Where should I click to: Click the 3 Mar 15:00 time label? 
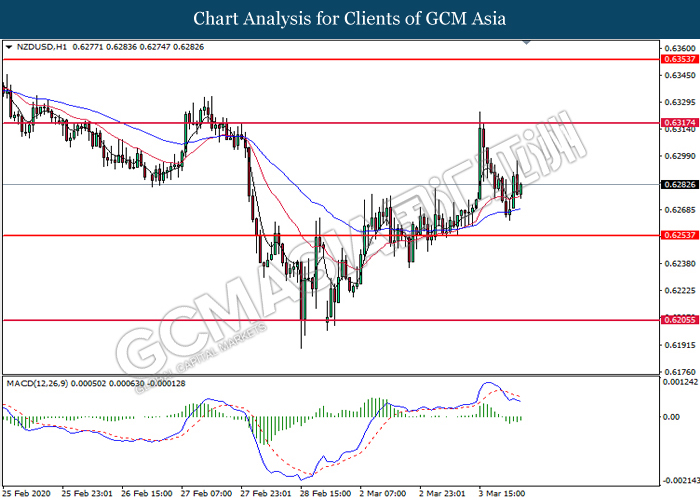[x=502, y=493]
